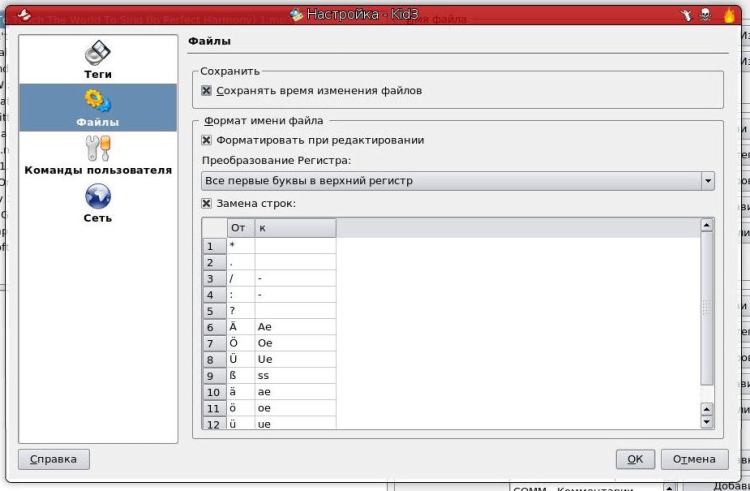Click the Ue replacement cell
Screen dimensions: 750x491
click(295, 360)
